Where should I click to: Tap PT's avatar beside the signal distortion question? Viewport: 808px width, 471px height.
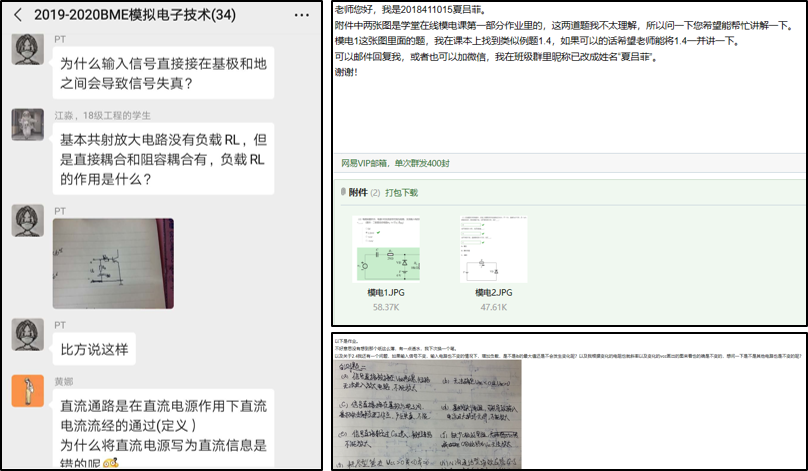click(26, 48)
